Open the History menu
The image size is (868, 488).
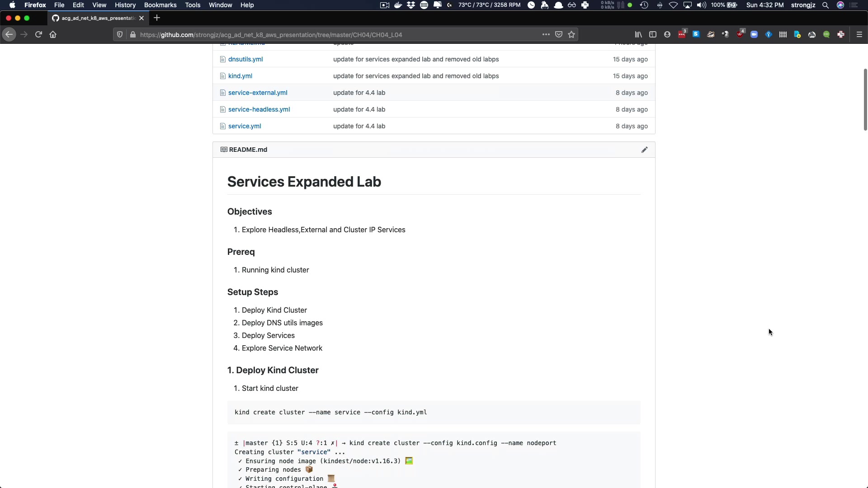[125, 5]
